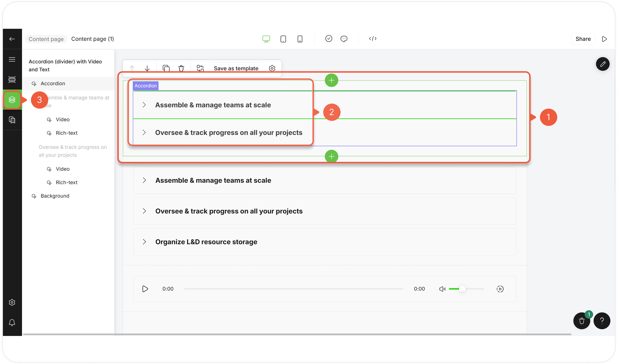This screenshot has height=364, width=617.
Task: Expand second Oversee & track progress accordion
Action: point(229,211)
